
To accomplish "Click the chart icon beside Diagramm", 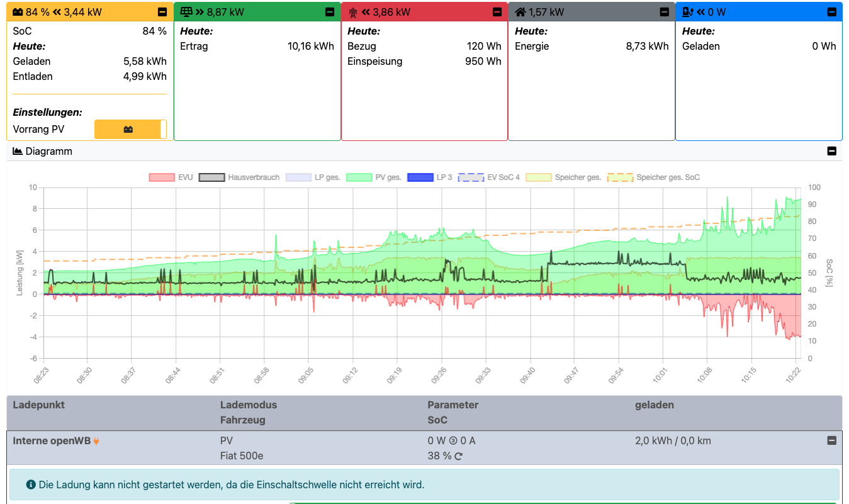I will click(18, 152).
